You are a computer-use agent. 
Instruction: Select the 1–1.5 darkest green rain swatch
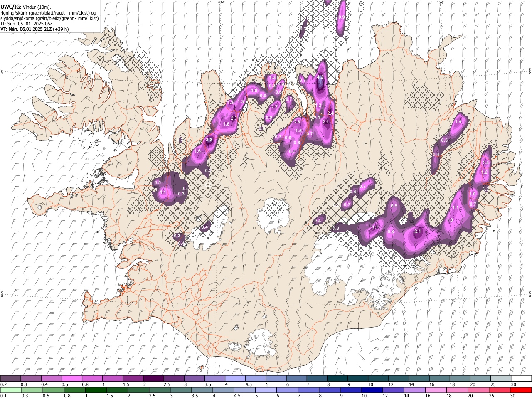click(x=96, y=390)
